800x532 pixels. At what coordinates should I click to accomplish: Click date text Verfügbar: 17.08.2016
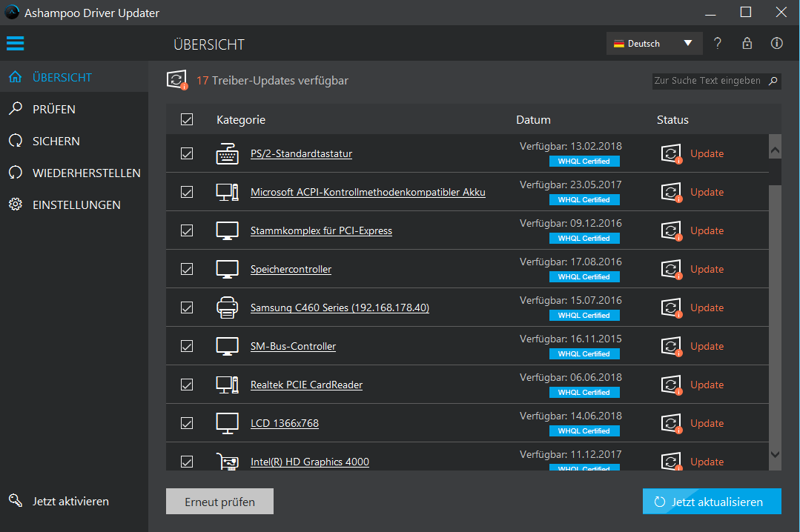[x=570, y=262]
